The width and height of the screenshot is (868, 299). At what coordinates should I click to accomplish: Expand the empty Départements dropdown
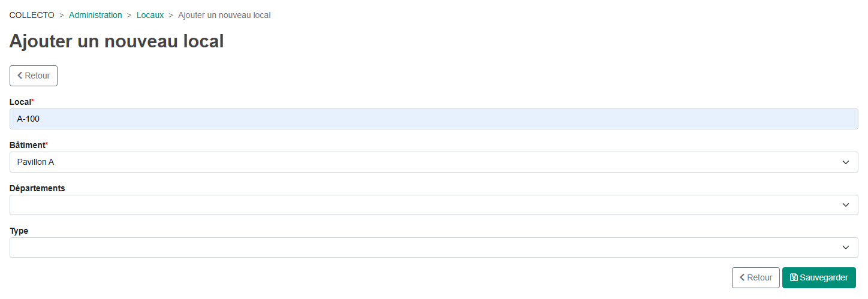tap(420, 205)
